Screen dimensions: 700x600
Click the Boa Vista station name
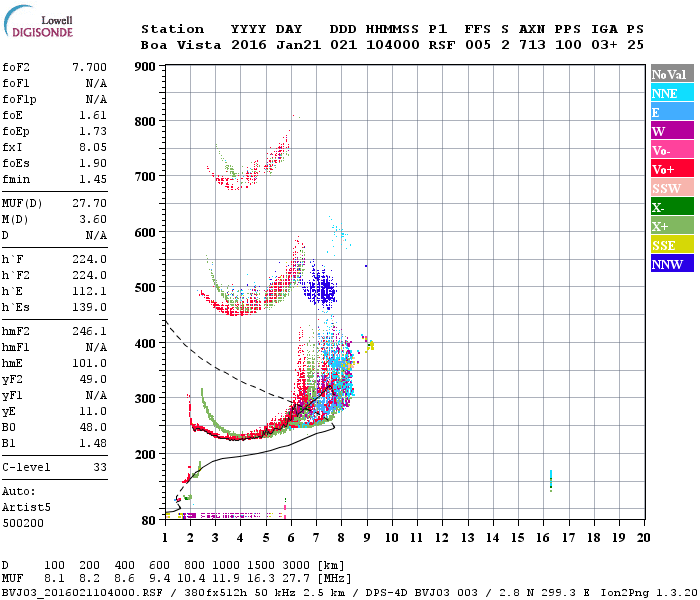pyautogui.click(x=181, y=45)
